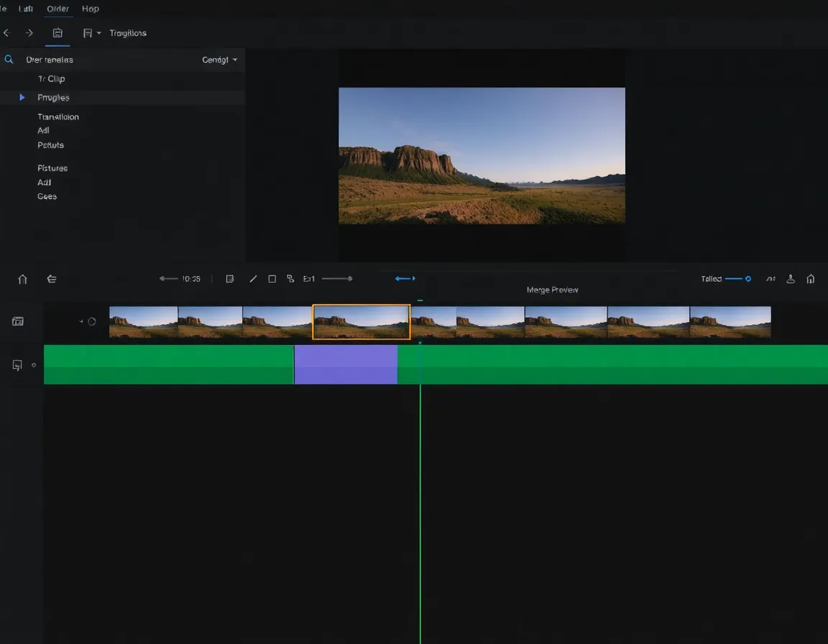Select the highlighted clip thumbnail in the timeline

pyautogui.click(x=361, y=321)
